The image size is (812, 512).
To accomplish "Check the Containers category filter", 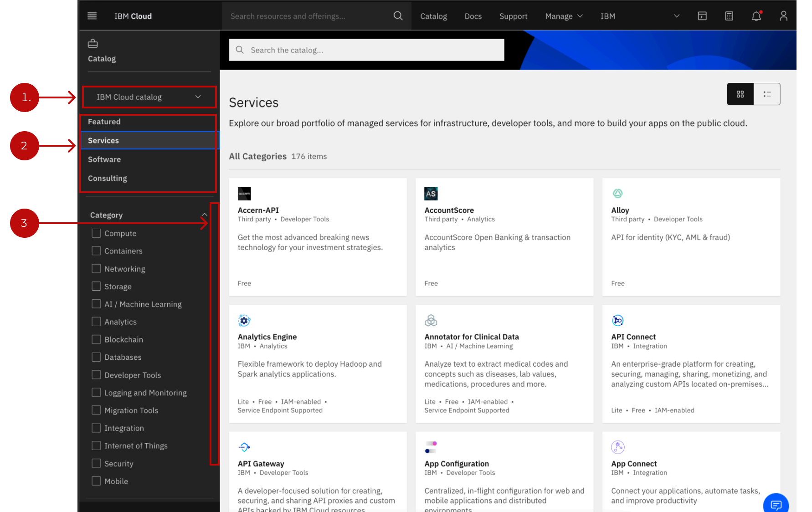I will pyautogui.click(x=96, y=251).
